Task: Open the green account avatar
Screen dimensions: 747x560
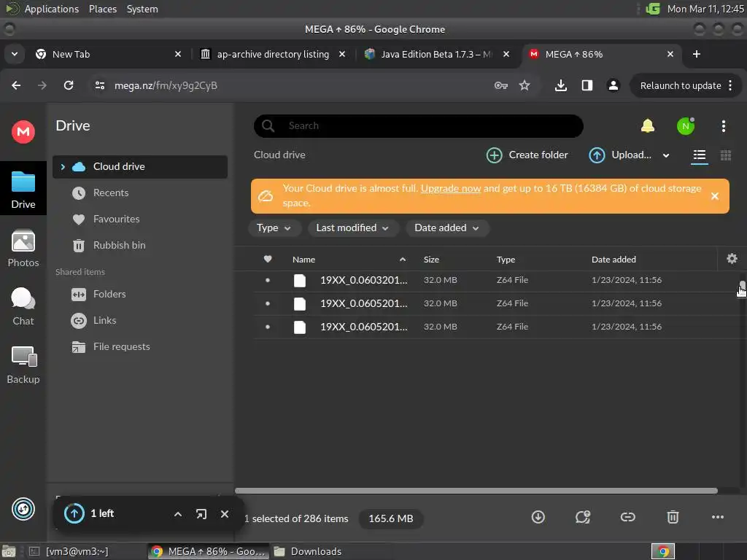Action: [x=686, y=126]
